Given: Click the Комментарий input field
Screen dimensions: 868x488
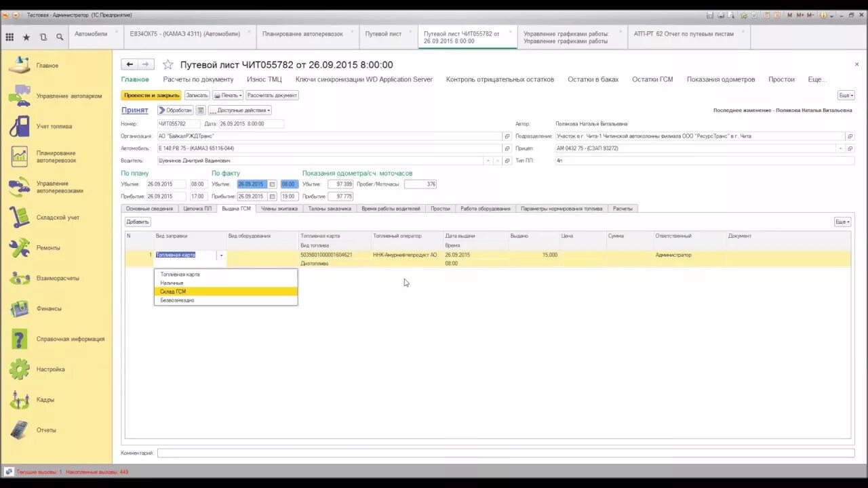Looking at the screenshot, I should pyautogui.click(x=505, y=453).
